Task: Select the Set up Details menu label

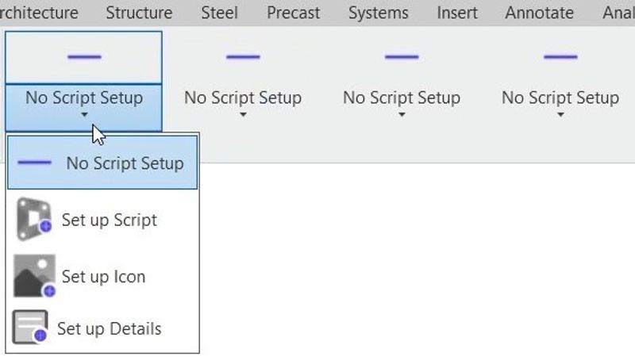Action: [x=110, y=328]
